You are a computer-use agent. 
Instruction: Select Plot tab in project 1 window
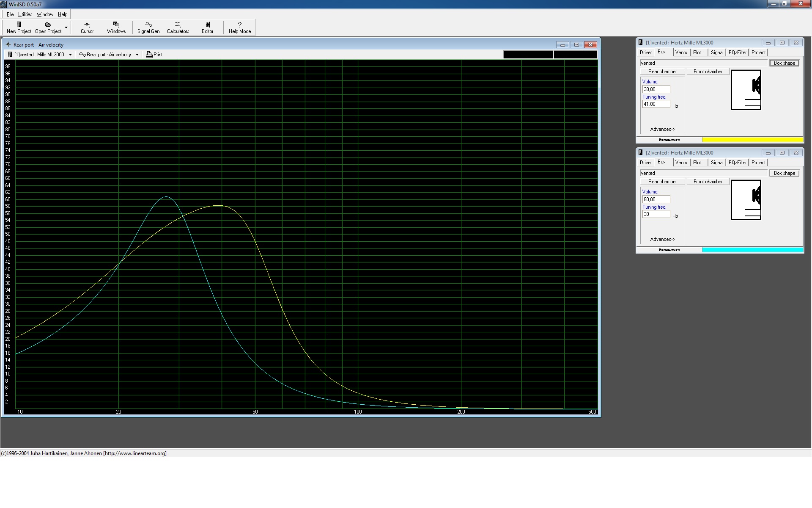[x=697, y=52]
